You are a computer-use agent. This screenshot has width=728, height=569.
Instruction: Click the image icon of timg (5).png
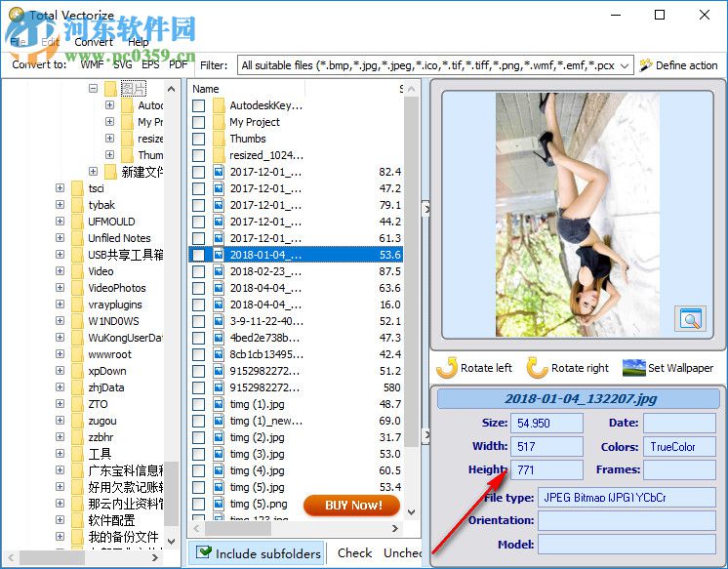[x=219, y=504]
